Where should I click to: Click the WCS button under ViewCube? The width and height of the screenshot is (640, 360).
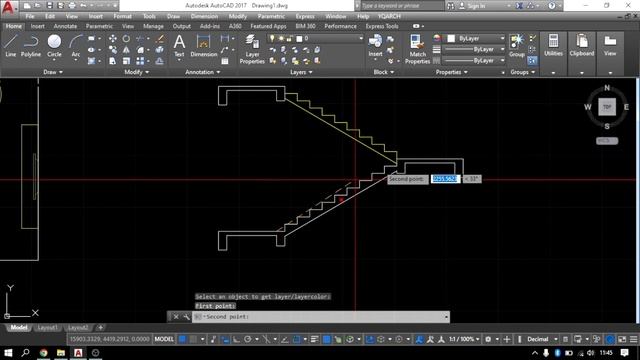click(x=607, y=141)
